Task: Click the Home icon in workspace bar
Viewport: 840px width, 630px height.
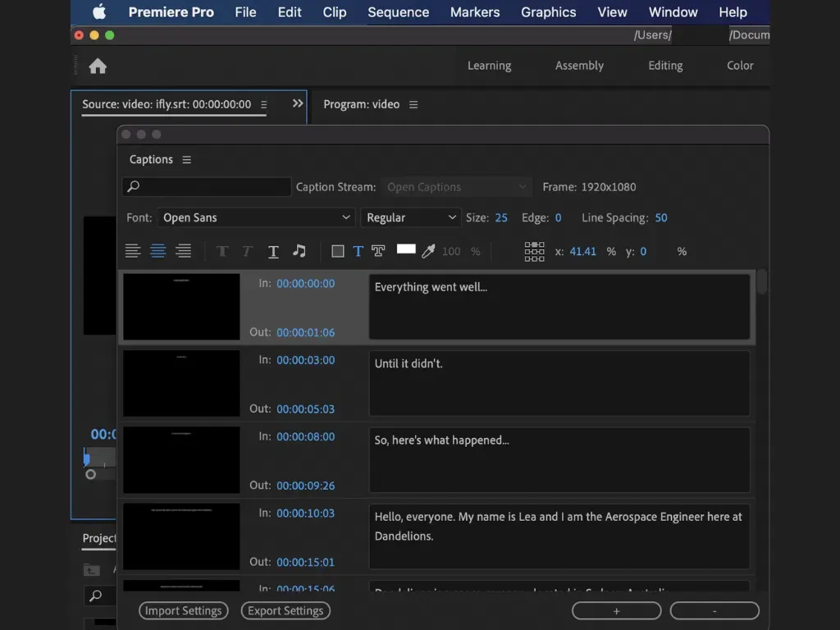Action: tap(98, 66)
